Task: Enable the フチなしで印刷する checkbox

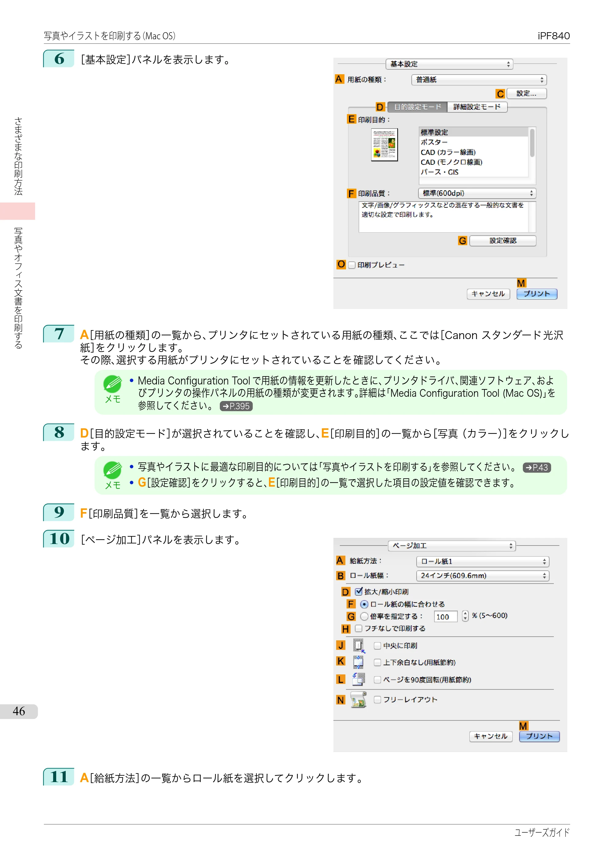Action: [358, 628]
